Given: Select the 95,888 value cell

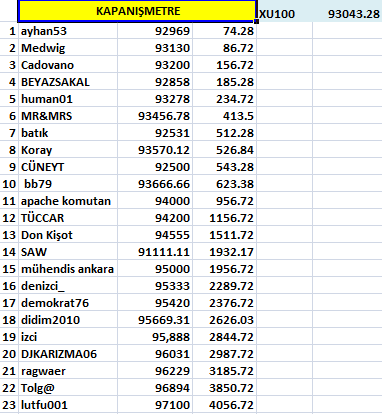Looking at the screenshot, I should point(155,337).
